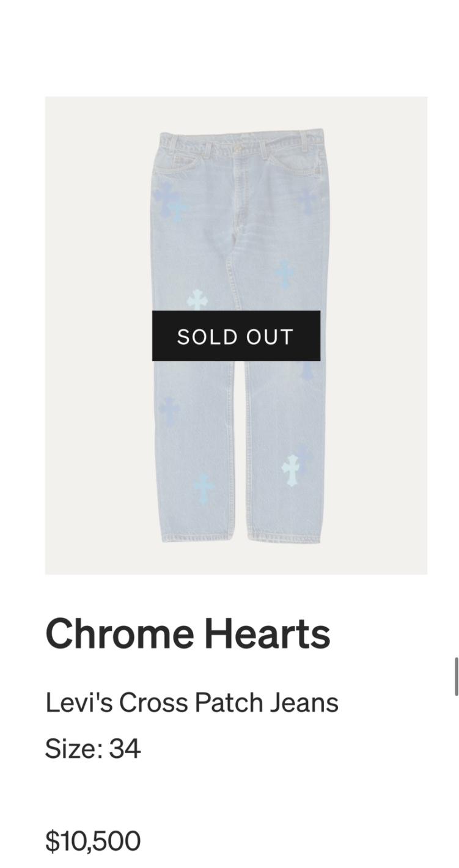Image resolution: width=459 pixels, height=868 pixels.
Task: Click the white cross patch on lower right leg
Action: tap(291, 469)
